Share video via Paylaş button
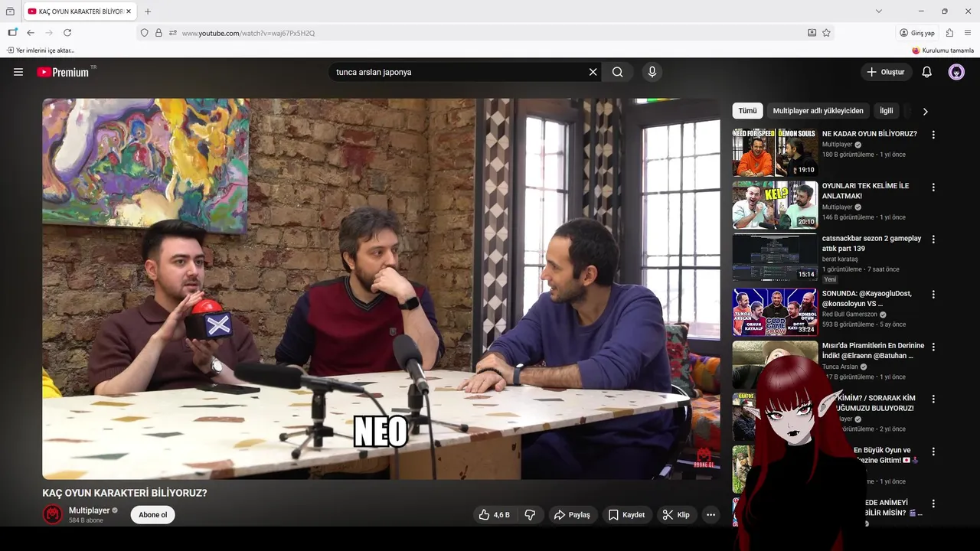This screenshot has height=551, width=980. 573,515
